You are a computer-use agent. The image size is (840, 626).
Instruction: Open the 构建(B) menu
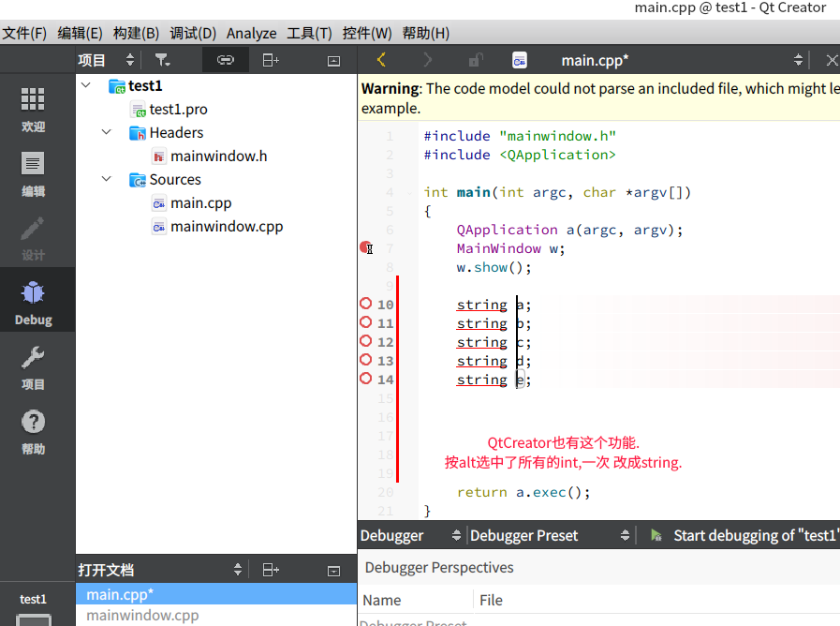(x=136, y=33)
